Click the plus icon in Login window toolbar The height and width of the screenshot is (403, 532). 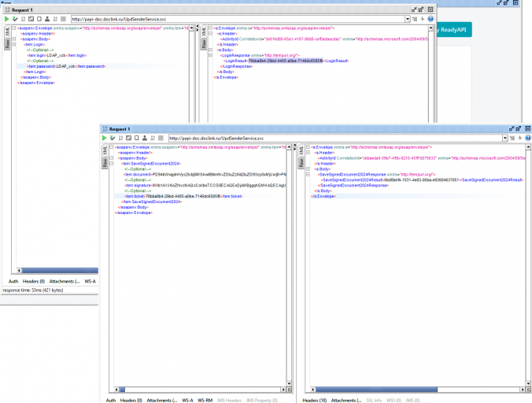pos(423,19)
